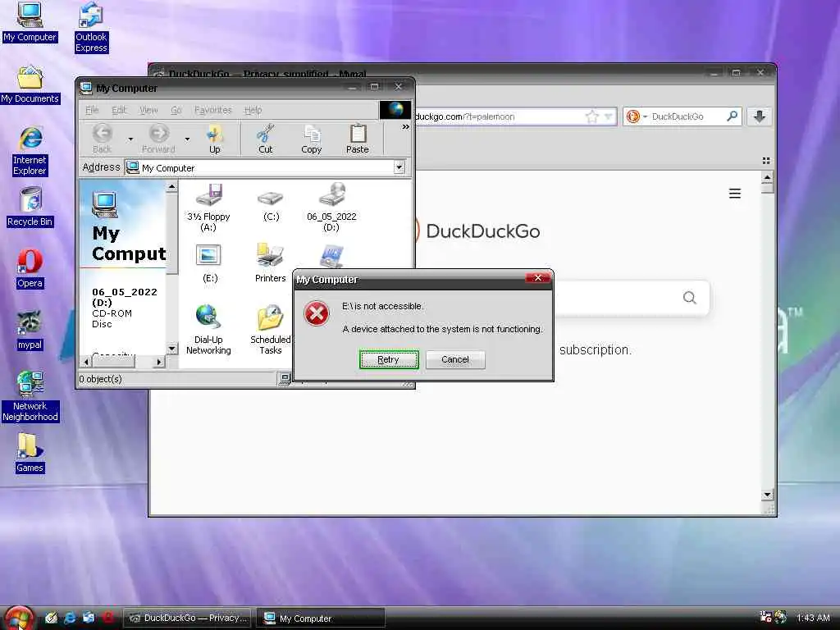Open the Go menu in My Computer

[x=176, y=110]
